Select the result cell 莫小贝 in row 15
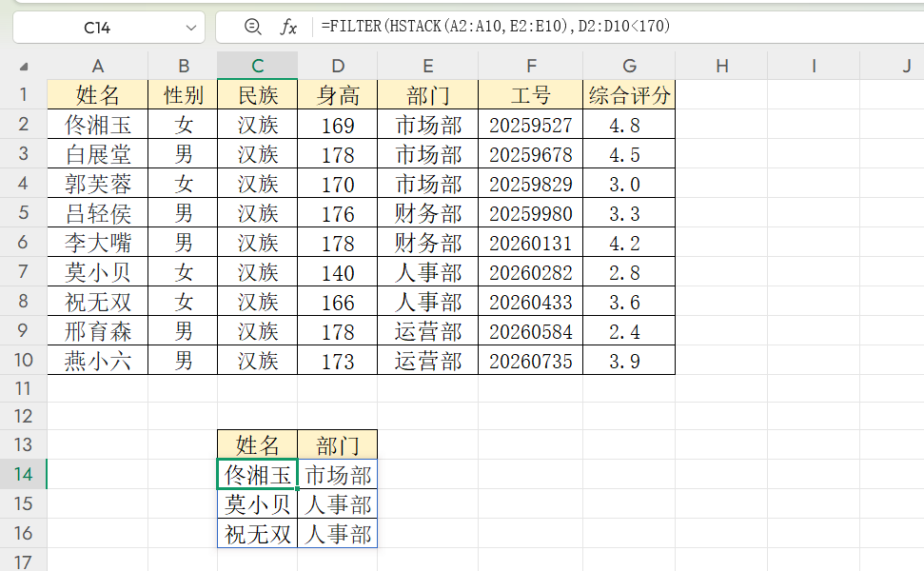 coord(258,504)
